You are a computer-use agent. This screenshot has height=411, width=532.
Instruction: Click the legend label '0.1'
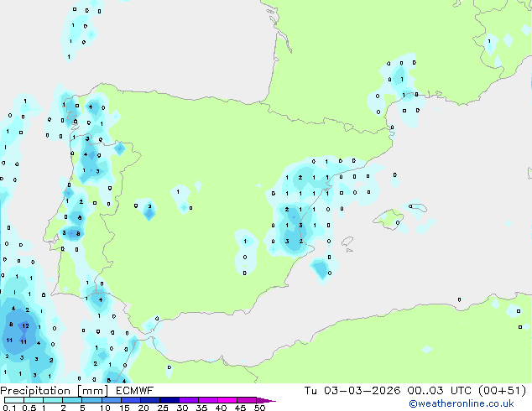click(x=9, y=408)
